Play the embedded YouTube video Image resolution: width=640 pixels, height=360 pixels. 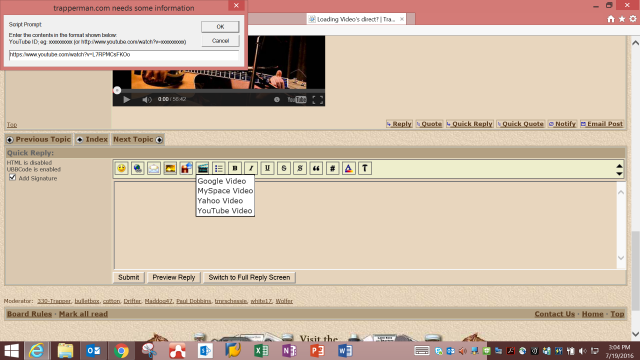click(127, 99)
